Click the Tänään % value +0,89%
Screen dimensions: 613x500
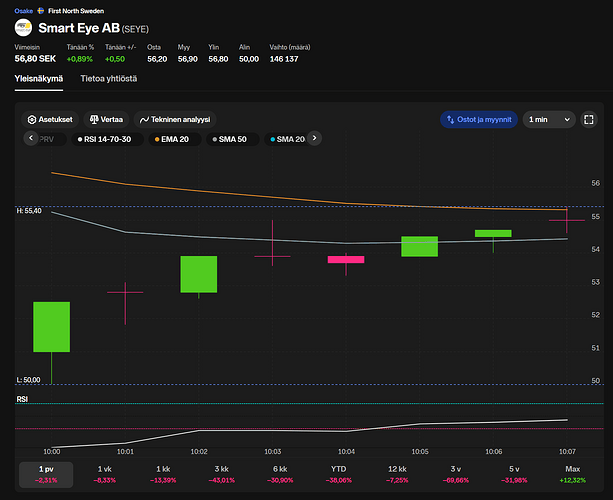point(80,59)
